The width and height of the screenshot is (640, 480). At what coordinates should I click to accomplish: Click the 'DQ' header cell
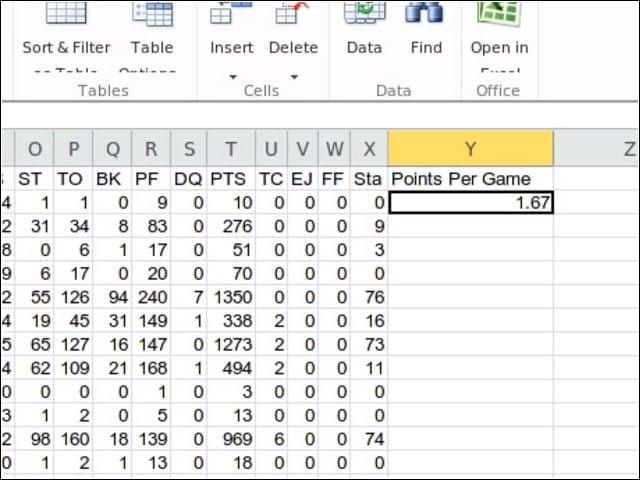[x=189, y=179]
